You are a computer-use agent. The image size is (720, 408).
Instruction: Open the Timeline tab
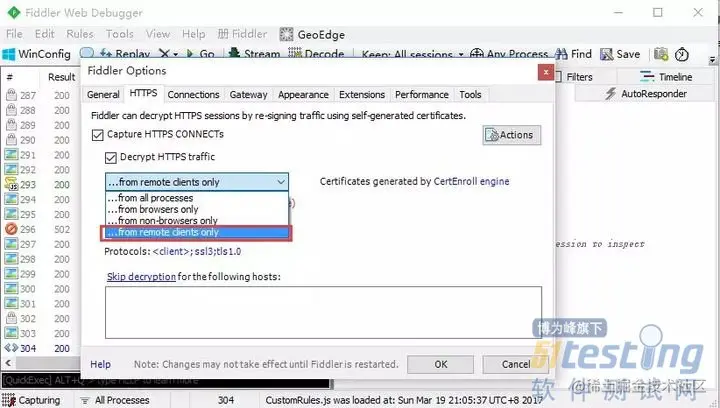pyautogui.click(x=666, y=77)
